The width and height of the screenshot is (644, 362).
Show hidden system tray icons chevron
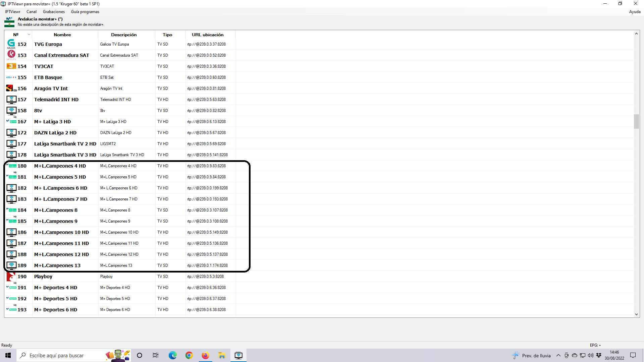coord(558,355)
